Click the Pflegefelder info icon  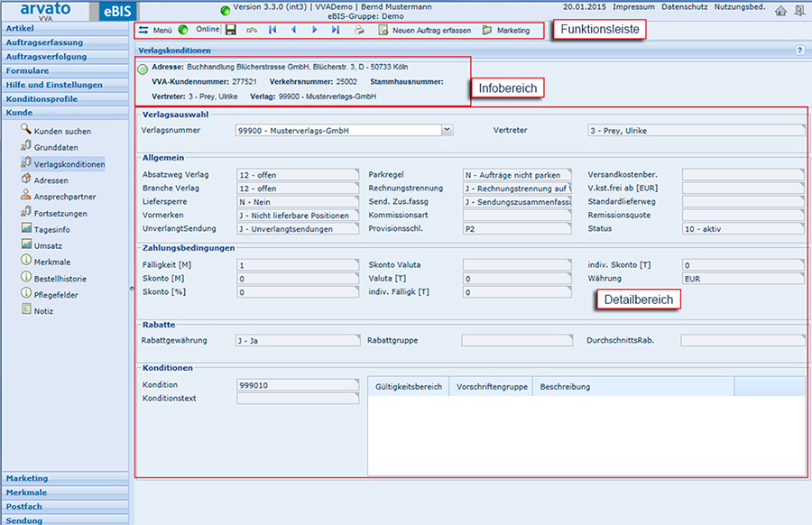(x=26, y=293)
